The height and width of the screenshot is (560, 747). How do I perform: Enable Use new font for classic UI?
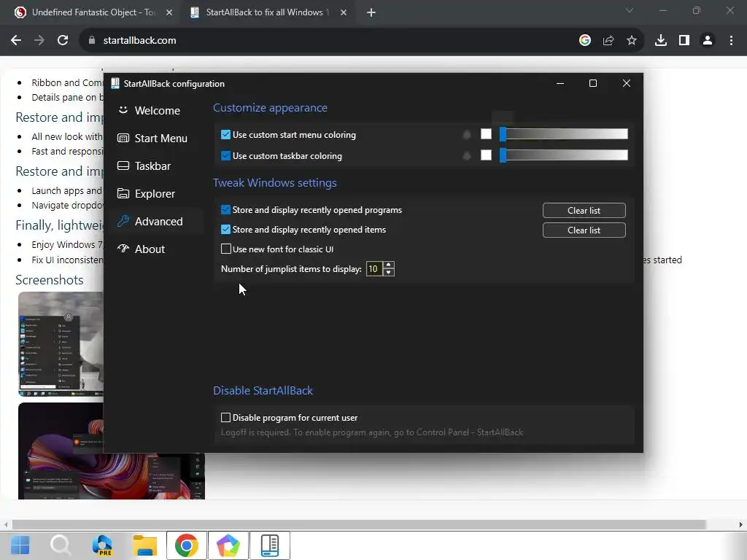[x=226, y=249]
